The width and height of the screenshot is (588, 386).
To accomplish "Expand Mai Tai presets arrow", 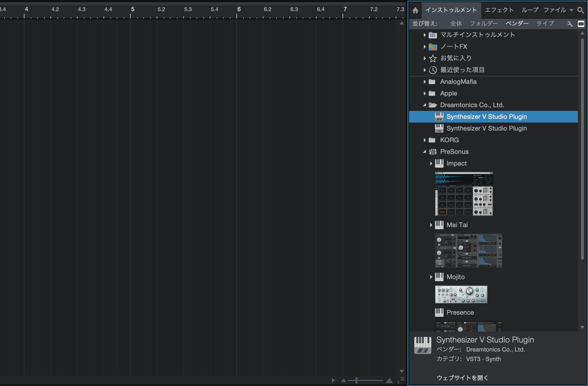I will coord(431,225).
